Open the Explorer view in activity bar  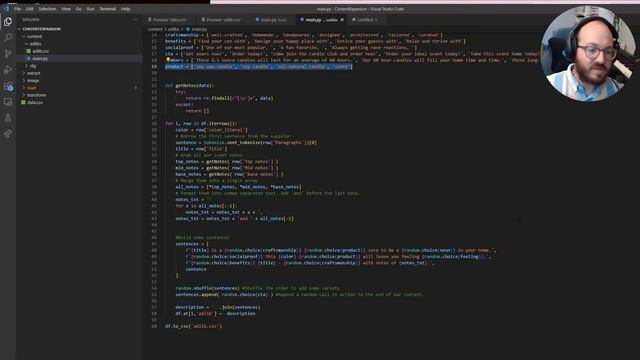8,22
